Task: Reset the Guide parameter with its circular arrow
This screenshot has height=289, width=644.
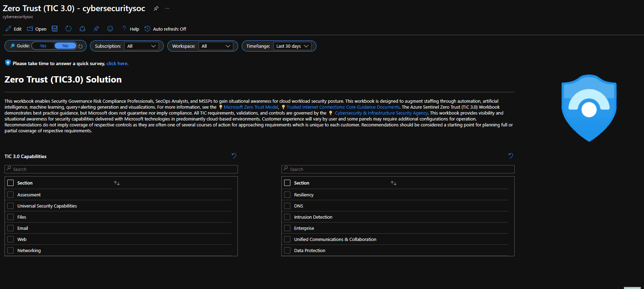Action: [x=81, y=46]
